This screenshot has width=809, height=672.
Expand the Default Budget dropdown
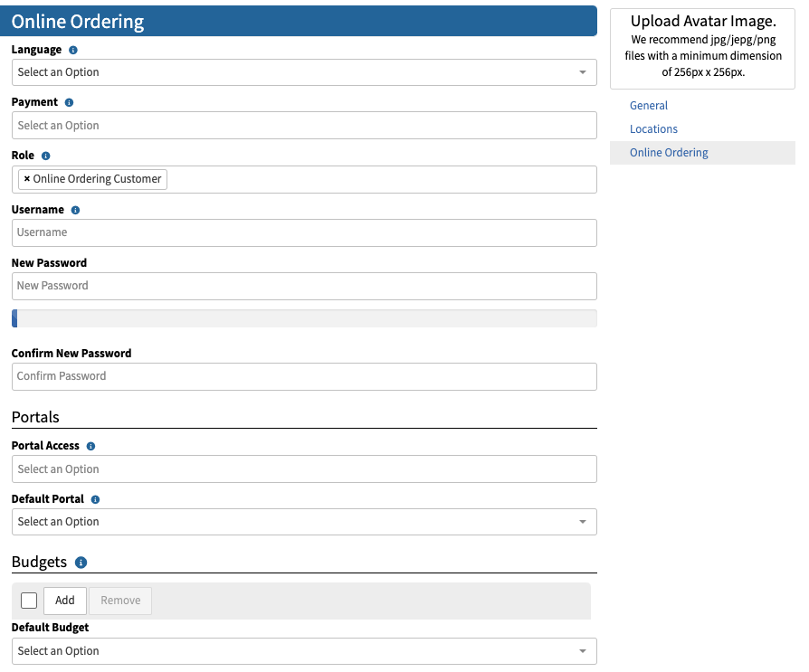(304, 651)
